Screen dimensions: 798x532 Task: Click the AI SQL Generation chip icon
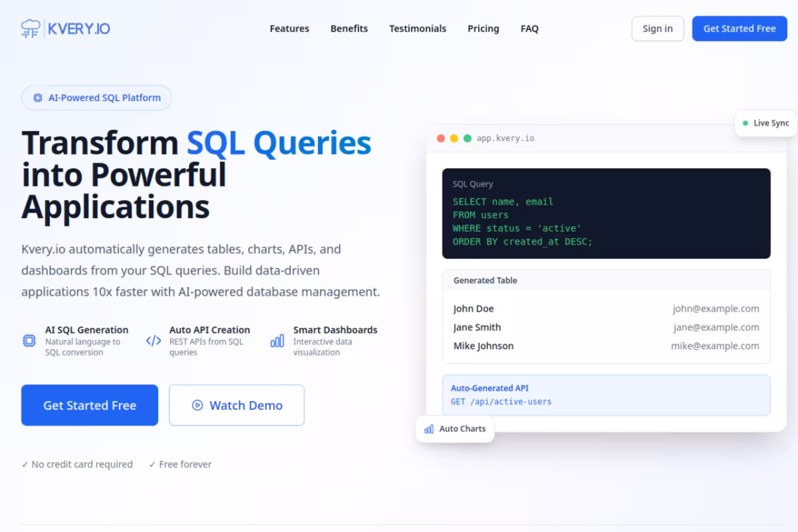pyautogui.click(x=29, y=340)
